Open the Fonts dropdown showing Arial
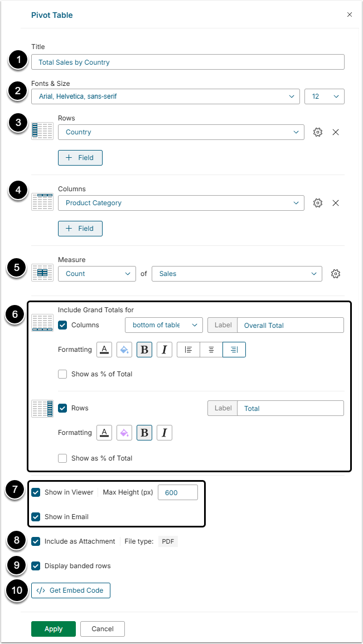Image resolution: width=363 pixels, height=644 pixels. tap(166, 96)
